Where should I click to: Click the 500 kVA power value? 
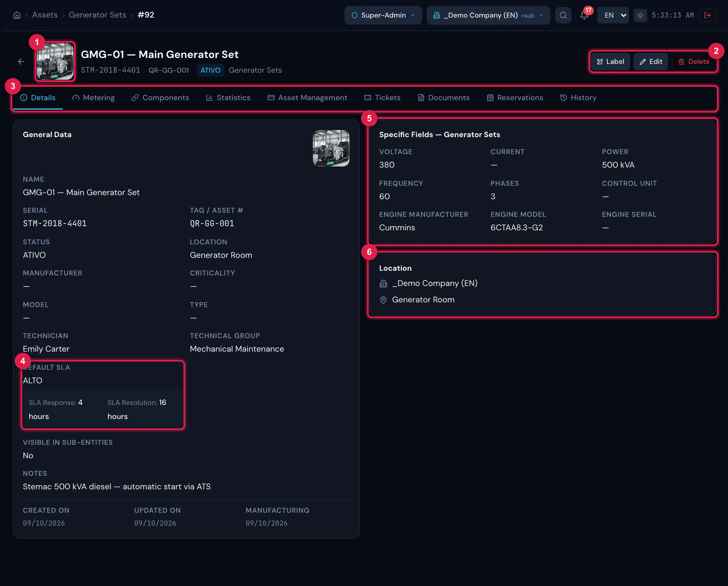618,165
